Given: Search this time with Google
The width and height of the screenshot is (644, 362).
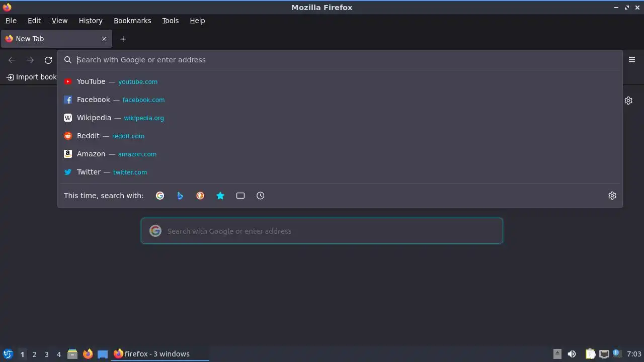Looking at the screenshot, I should click(x=160, y=196).
